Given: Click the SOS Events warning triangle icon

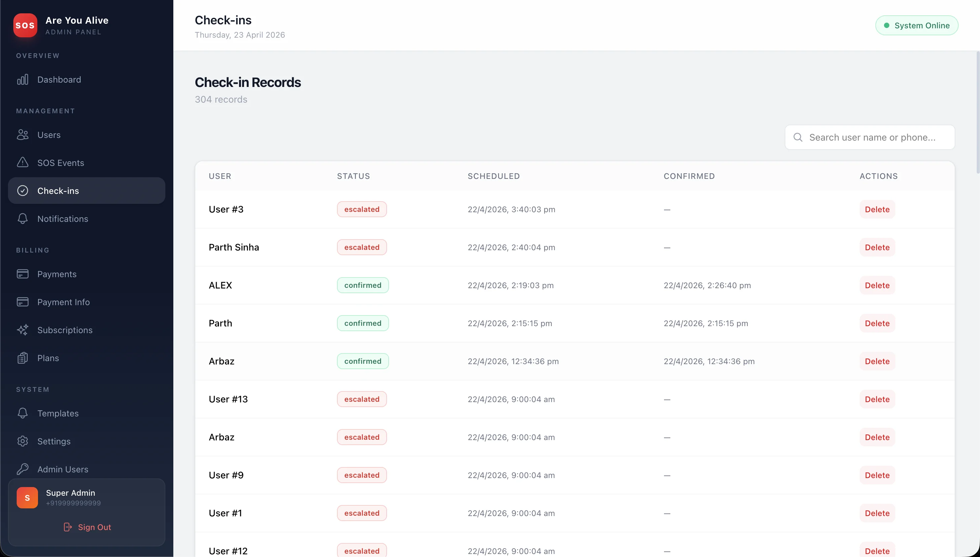Looking at the screenshot, I should click(x=23, y=163).
